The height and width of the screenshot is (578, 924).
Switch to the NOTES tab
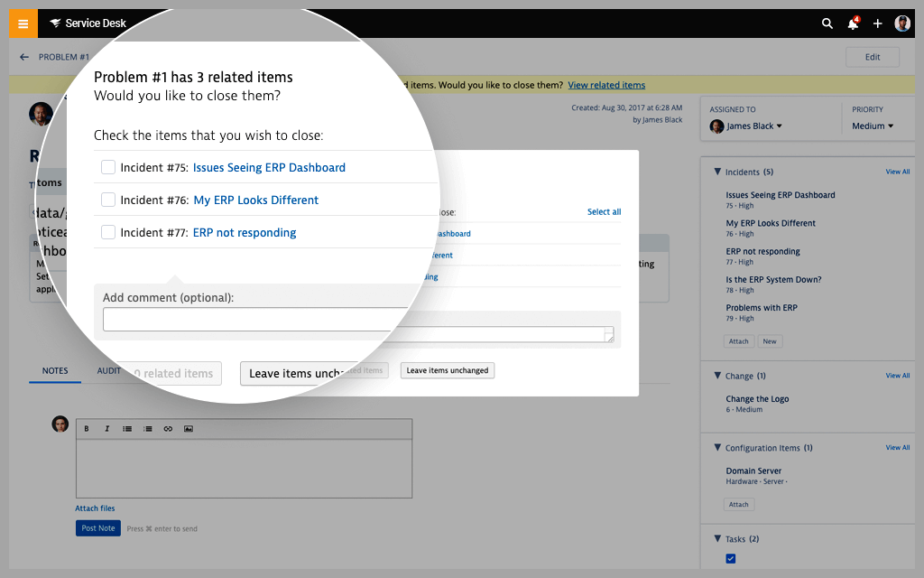pos(55,370)
